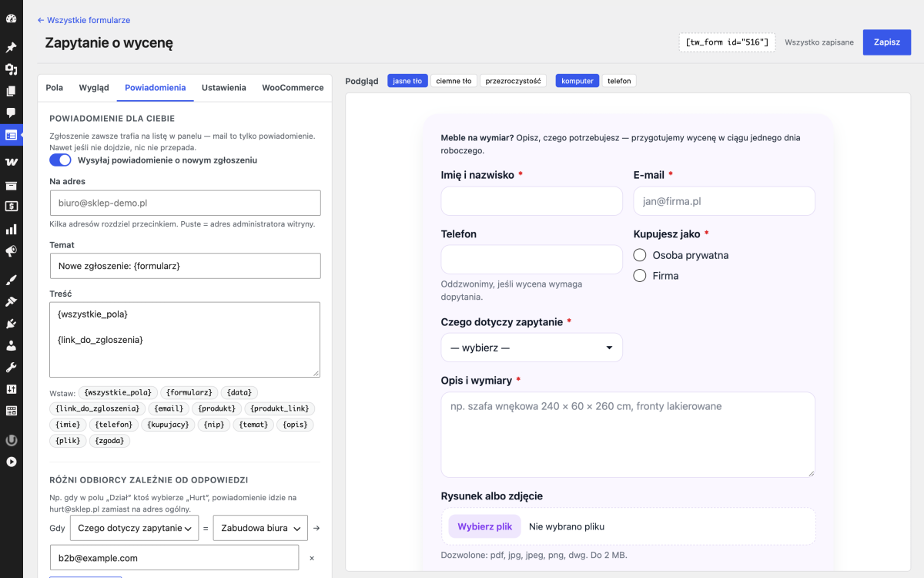Expand the '— wybierz —' select in preview
Viewport: 924px width, 578px height.
tap(531, 348)
